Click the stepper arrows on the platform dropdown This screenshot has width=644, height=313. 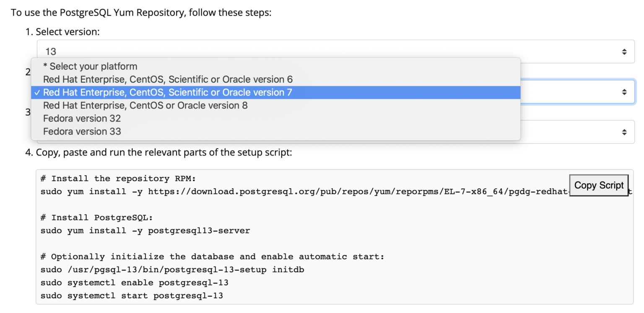(x=624, y=92)
